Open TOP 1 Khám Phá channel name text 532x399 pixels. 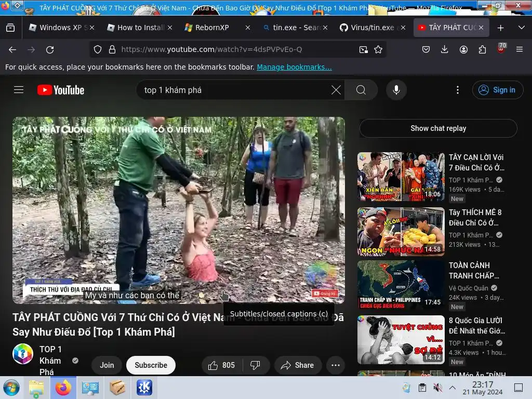point(50,361)
